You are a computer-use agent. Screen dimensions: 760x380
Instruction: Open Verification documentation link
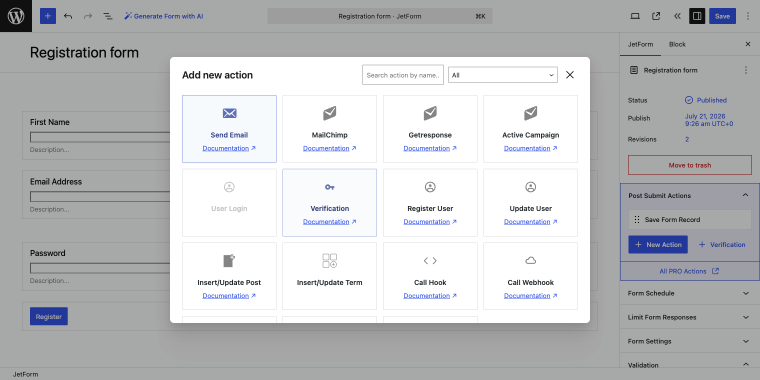[x=330, y=222]
